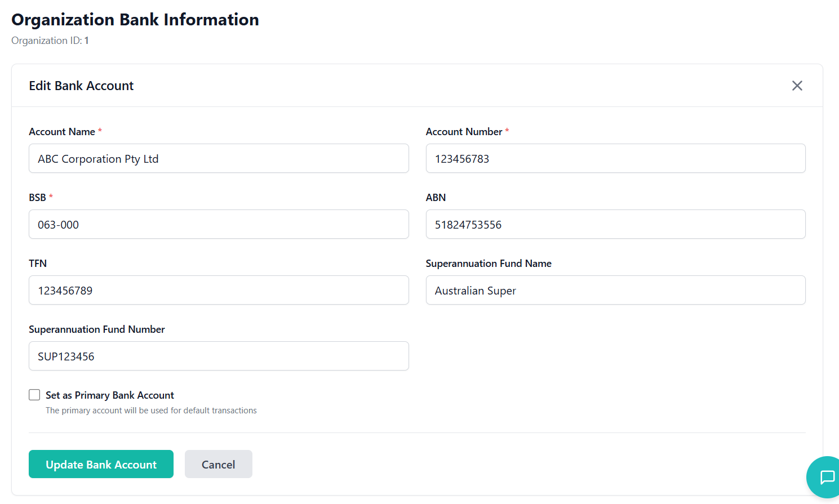Image resolution: width=839 pixels, height=504 pixels.
Task: Click the Superannuation Fund Number label
Action: click(x=97, y=329)
